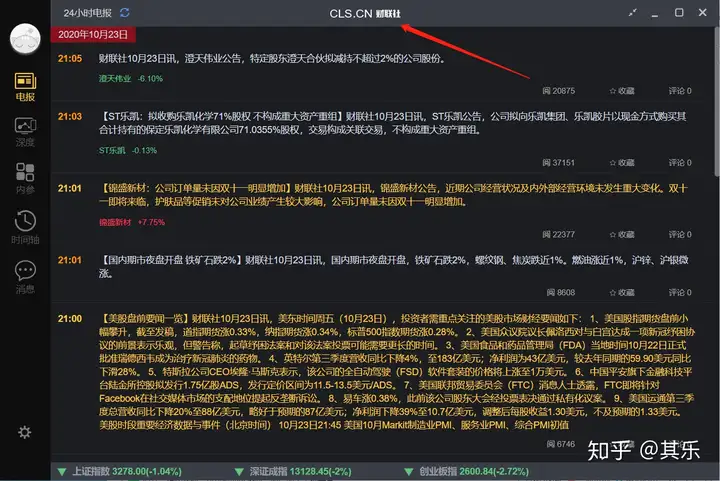Click the CLS.CN 财联社 window title

pos(365,14)
